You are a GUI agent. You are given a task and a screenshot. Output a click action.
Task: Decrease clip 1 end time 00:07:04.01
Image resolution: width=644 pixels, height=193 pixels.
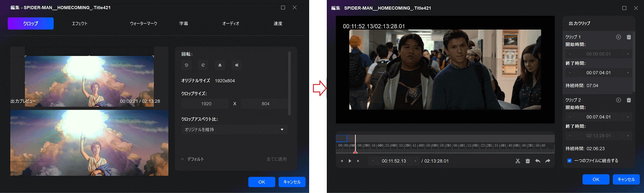[x=570, y=73]
